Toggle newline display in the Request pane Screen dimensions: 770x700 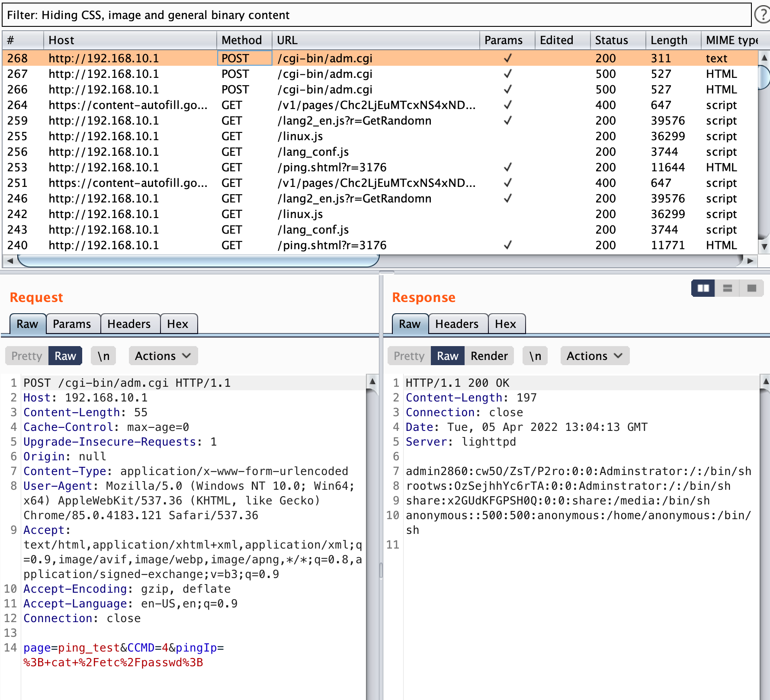coord(103,356)
